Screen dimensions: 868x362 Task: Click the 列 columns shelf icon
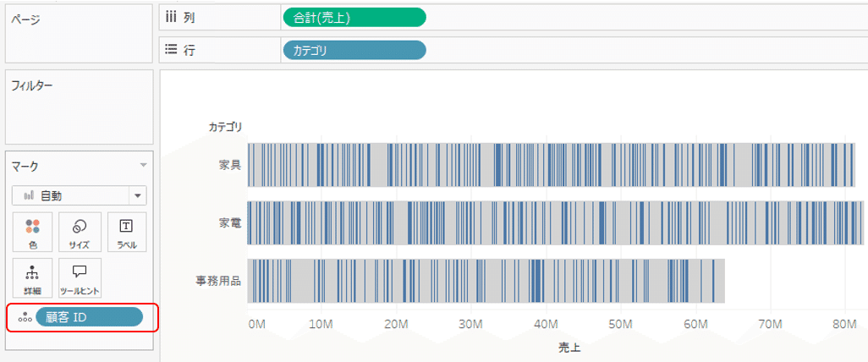[171, 18]
